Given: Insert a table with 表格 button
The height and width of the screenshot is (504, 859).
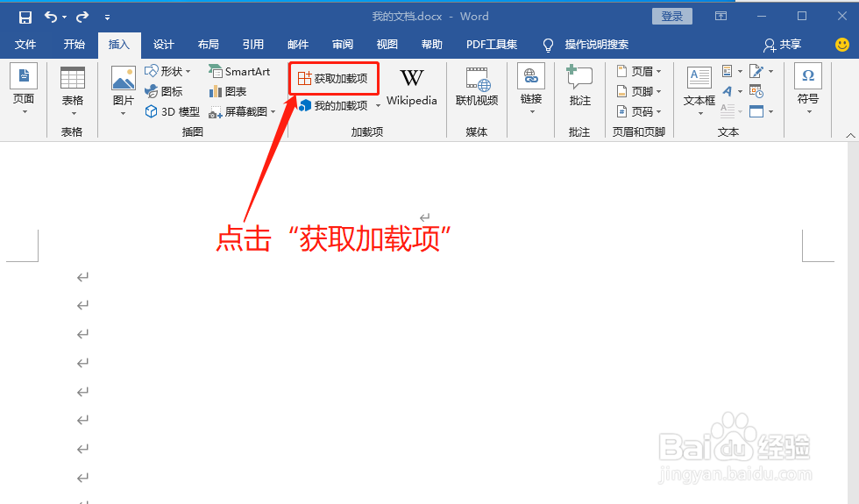Looking at the screenshot, I should point(72,90).
